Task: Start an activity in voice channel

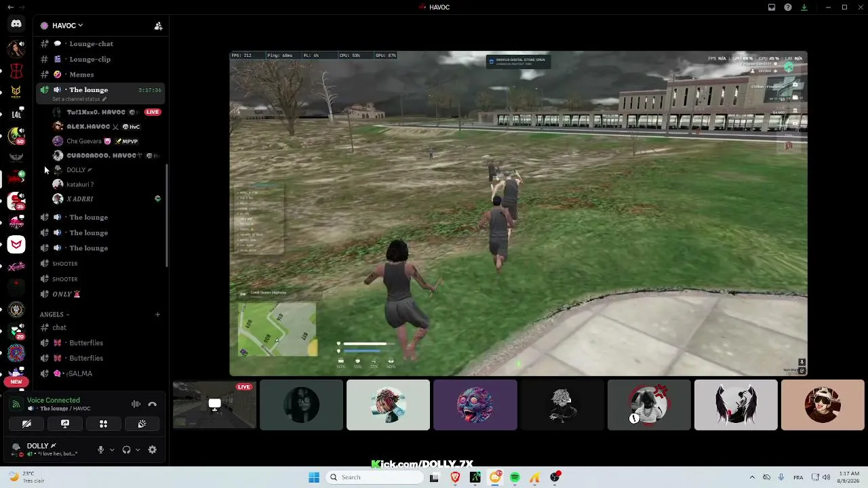Action: click(104, 424)
